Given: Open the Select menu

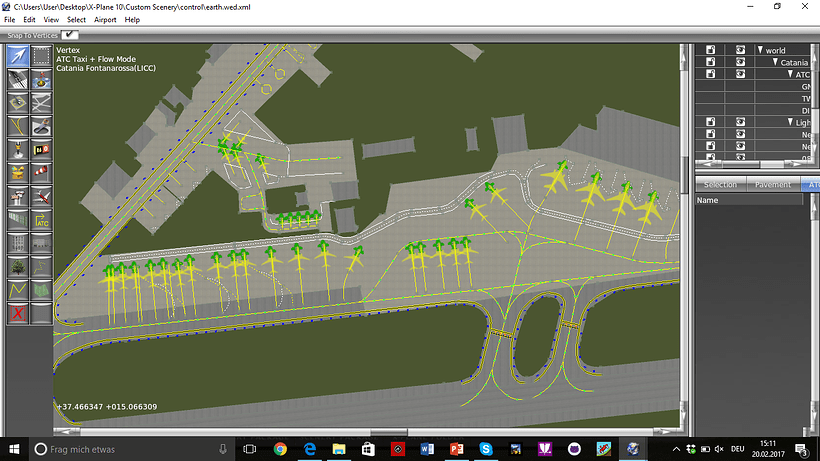Looking at the screenshot, I should [x=76, y=20].
